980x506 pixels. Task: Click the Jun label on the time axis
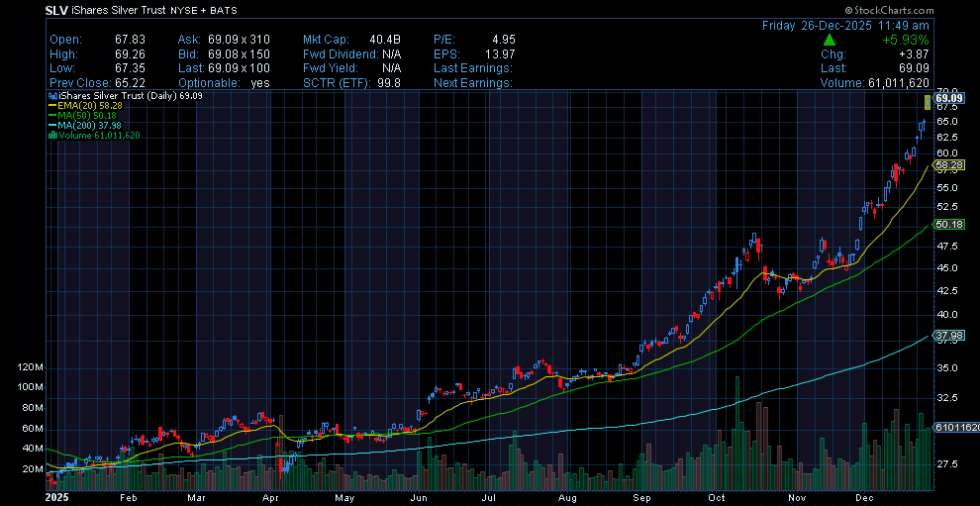click(420, 498)
